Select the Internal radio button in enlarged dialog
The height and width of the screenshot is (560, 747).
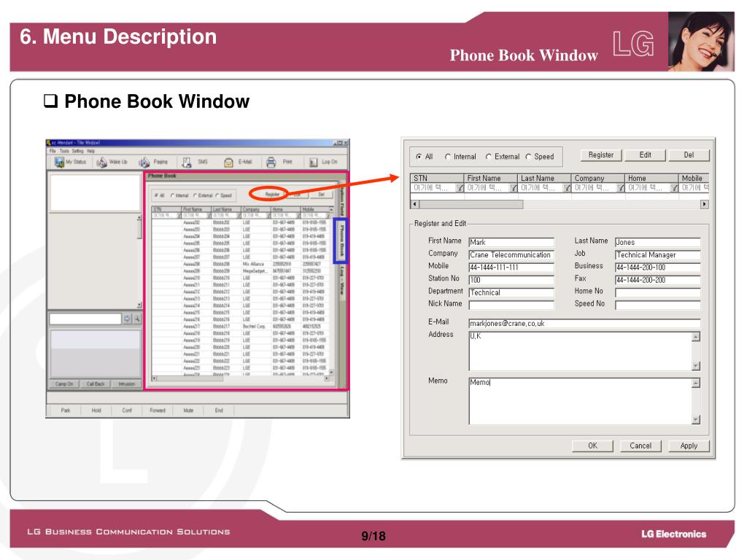click(x=448, y=156)
